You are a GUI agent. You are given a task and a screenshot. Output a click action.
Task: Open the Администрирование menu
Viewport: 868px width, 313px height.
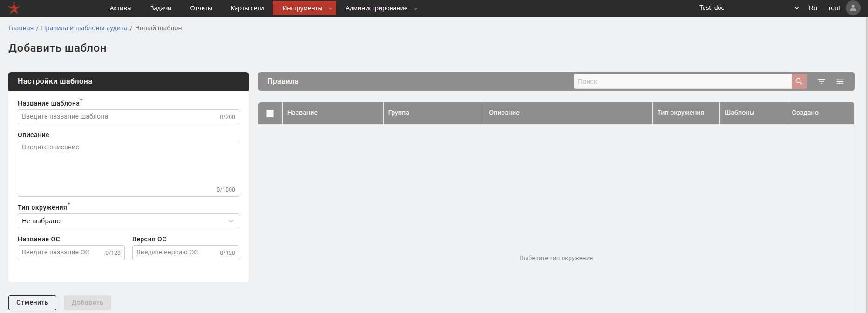point(380,8)
